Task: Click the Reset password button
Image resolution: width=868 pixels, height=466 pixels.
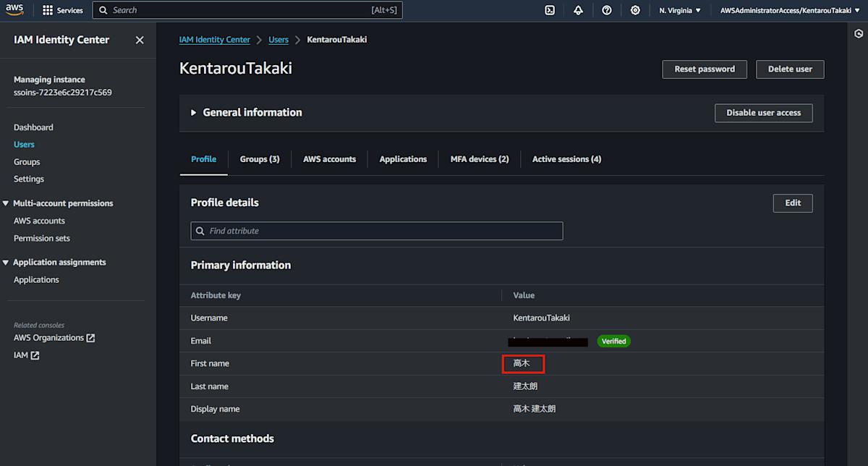Action: pyautogui.click(x=705, y=69)
